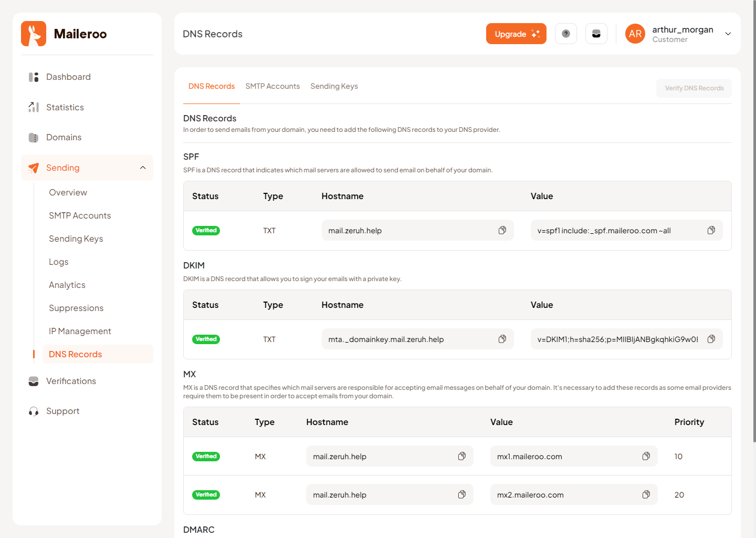Switch to the SMTP Accounts tab

pyautogui.click(x=272, y=86)
